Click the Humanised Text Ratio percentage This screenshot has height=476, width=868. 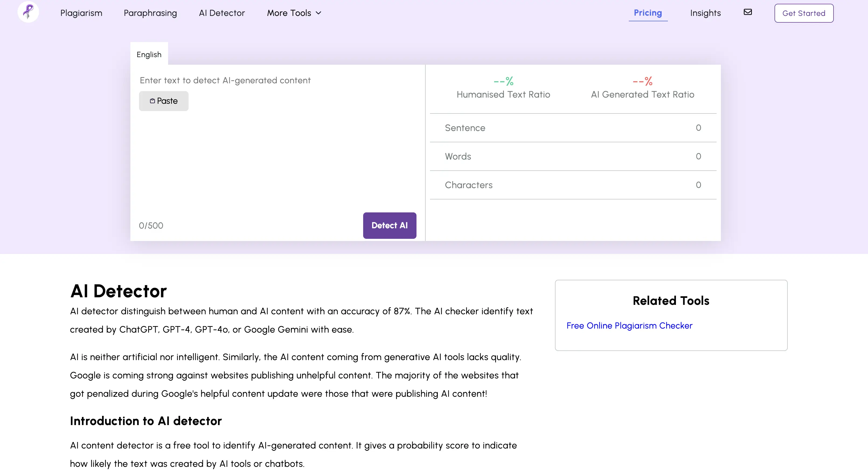(x=503, y=81)
